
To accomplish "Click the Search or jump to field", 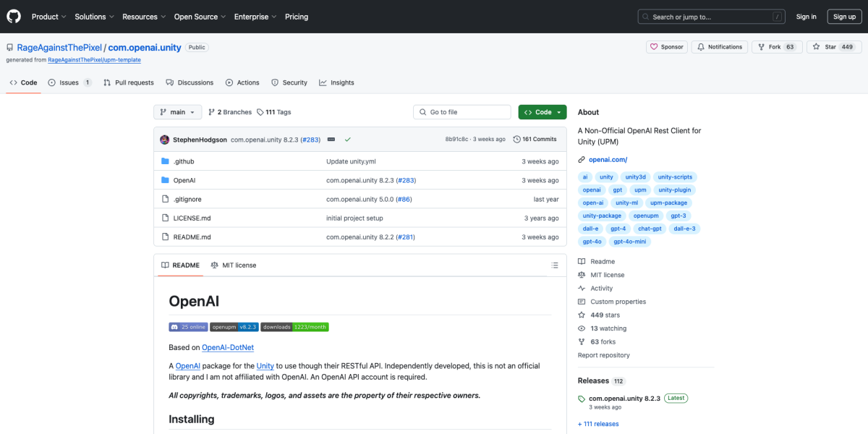I will point(711,16).
